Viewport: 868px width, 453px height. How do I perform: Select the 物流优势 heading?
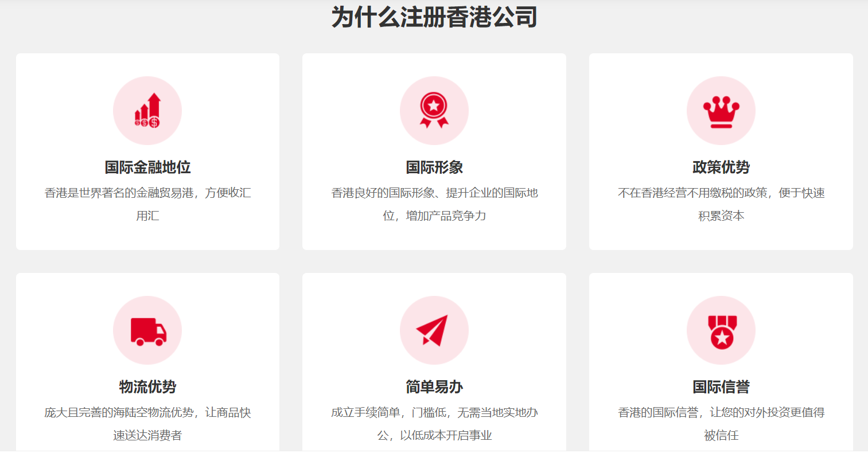[x=147, y=387]
